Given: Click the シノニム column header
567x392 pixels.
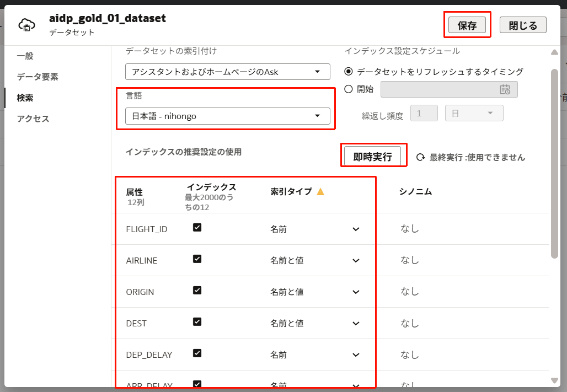Looking at the screenshot, I should coord(415,192).
